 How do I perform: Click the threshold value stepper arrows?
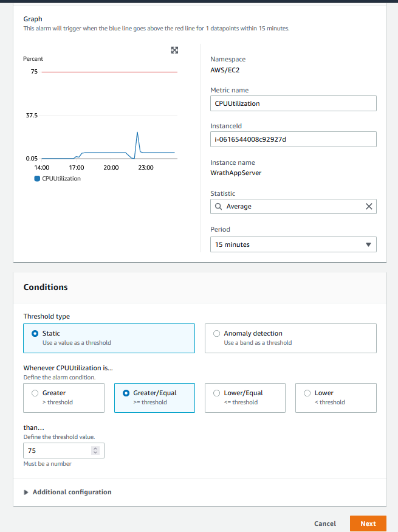tap(95, 451)
